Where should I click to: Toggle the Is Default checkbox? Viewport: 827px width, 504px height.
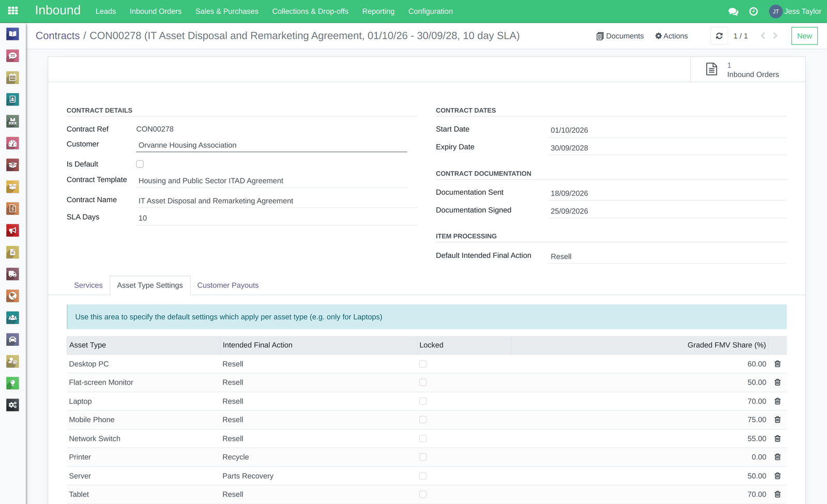coord(140,164)
